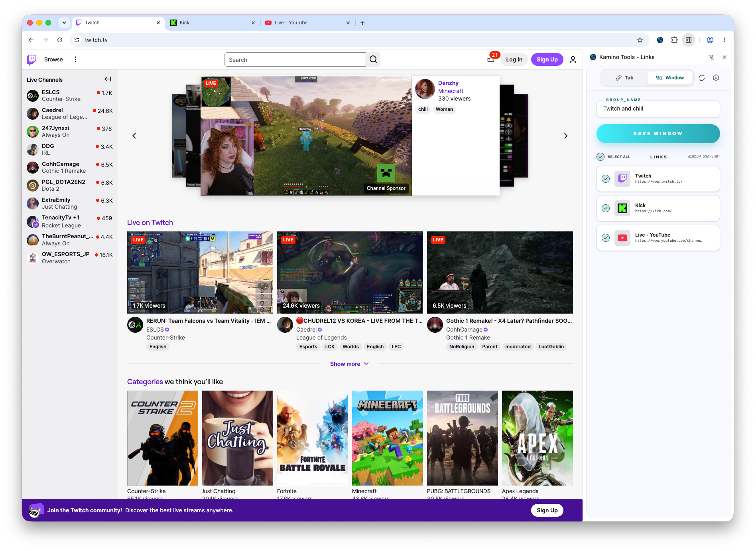Expand the Show more streams section

coord(349,364)
